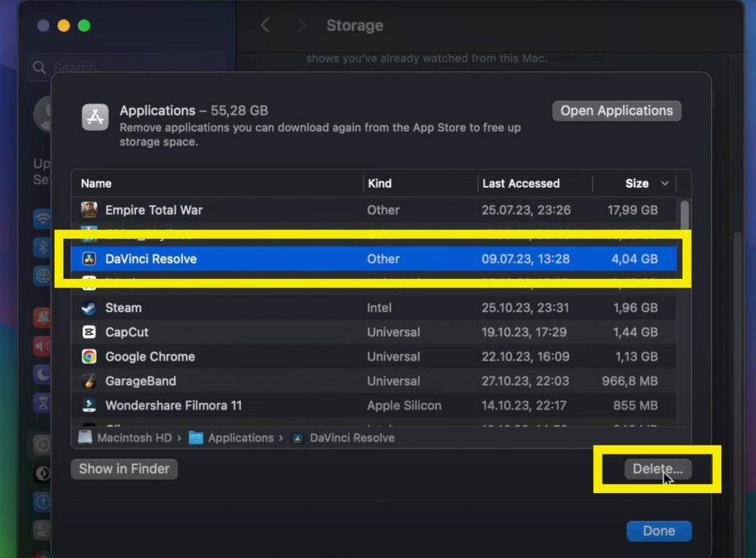Open Focus moon icon in the sidebar

pos(42,374)
